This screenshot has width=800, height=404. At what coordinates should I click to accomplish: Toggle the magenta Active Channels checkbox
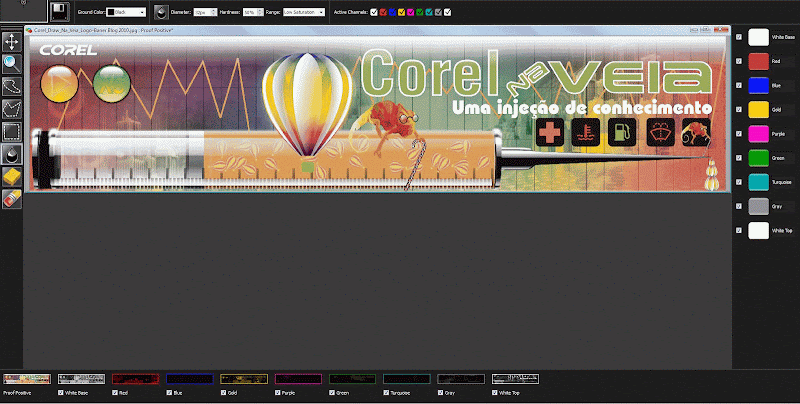tap(411, 12)
